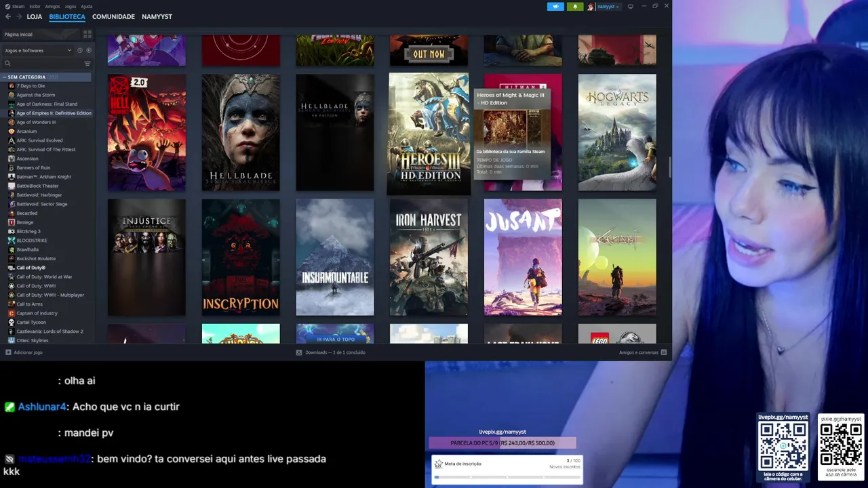Open the Amigos menu
Image resolution: width=868 pixels, height=488 pixels.
tap(52, 6)
